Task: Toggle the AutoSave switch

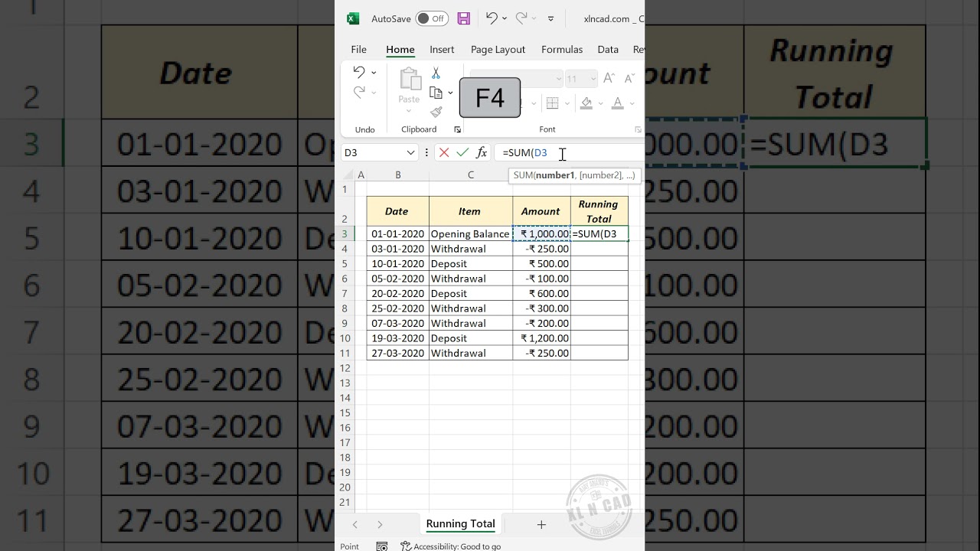Action: click(432, 18)
